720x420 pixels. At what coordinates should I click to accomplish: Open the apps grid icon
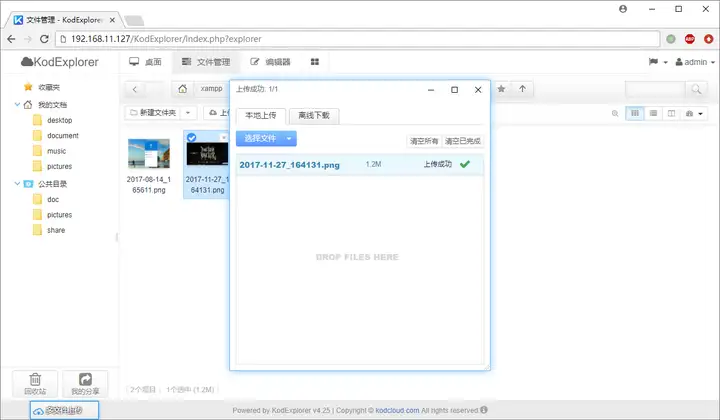coord(315,62)
